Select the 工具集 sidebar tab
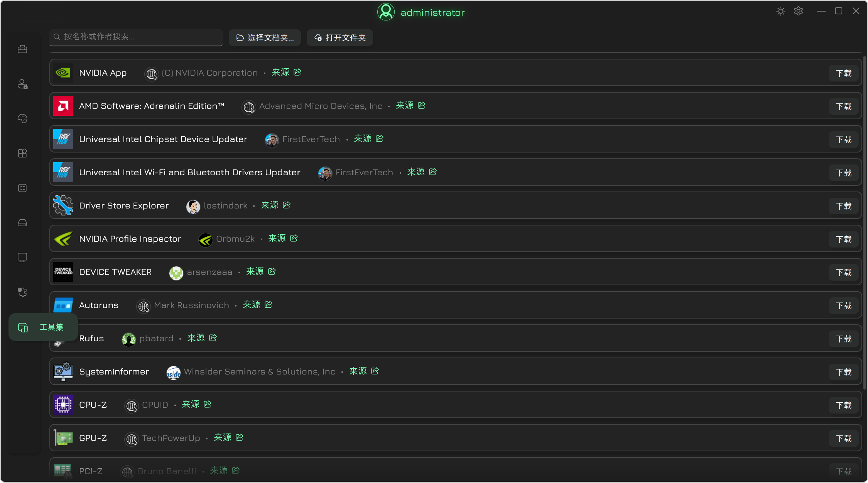The height and width of the screenshot is (483, 868). 43,327
